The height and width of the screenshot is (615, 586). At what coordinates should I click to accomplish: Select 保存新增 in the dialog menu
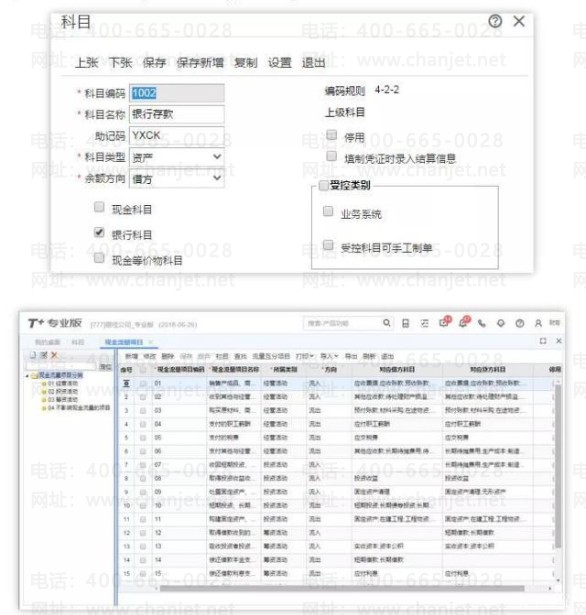200,62
